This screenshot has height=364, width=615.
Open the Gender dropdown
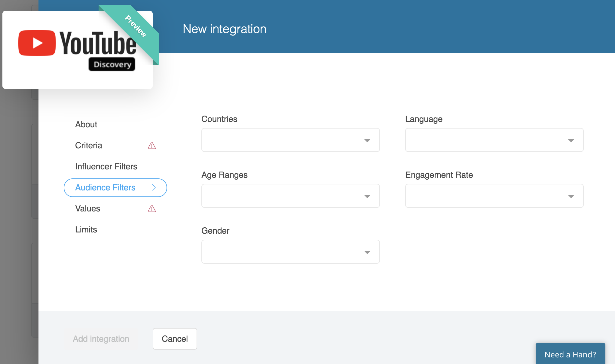click(x=290, y=252)
